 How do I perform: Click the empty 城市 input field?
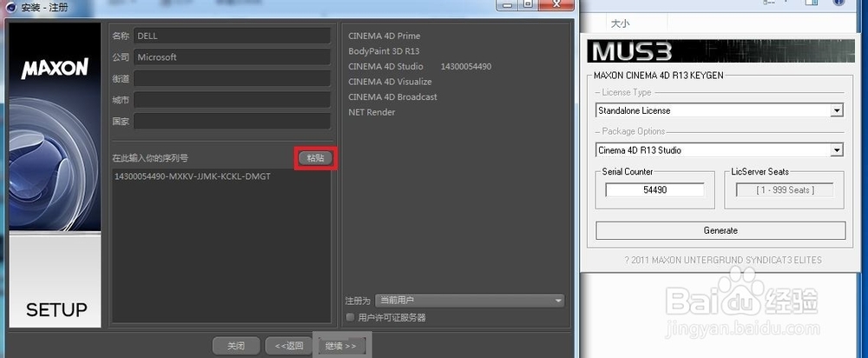click(x=232, y=100)
